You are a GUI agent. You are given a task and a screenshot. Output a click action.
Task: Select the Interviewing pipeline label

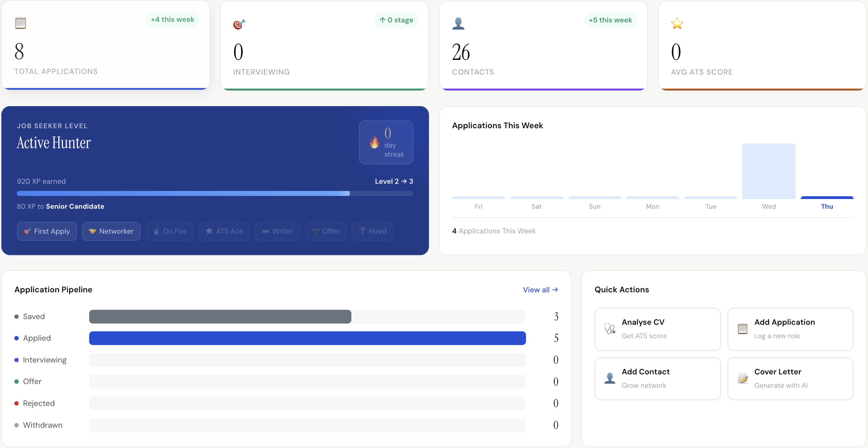point(45,360)
